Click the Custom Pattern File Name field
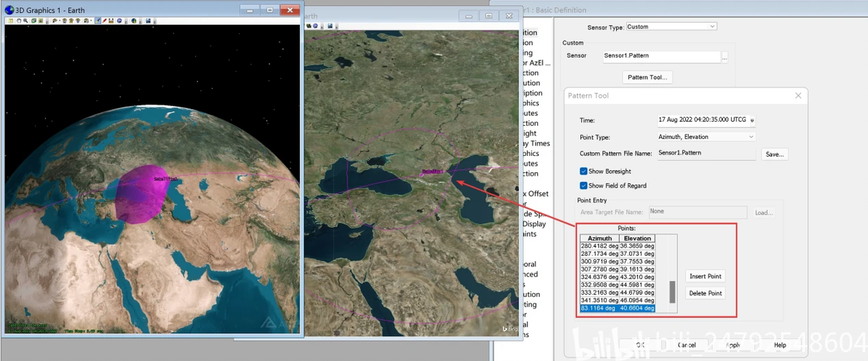 [706, 154]
